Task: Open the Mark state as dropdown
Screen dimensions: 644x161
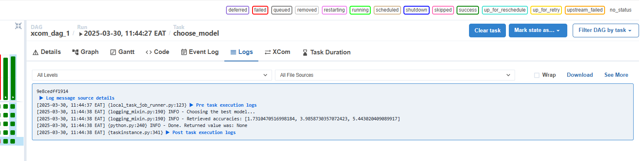Action: point(538,30)
